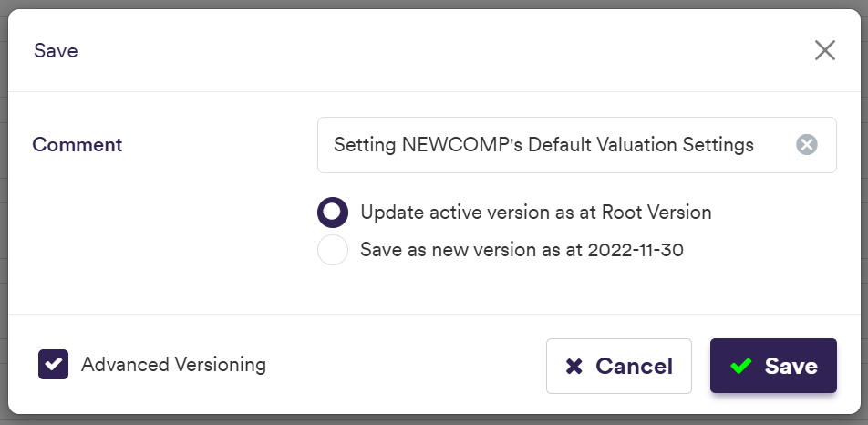Image resolution: width=868 pixels, height=425 pixels.
Task: Click 'Save as new version as at 2022-11-30' label
Action: (522, 250)
